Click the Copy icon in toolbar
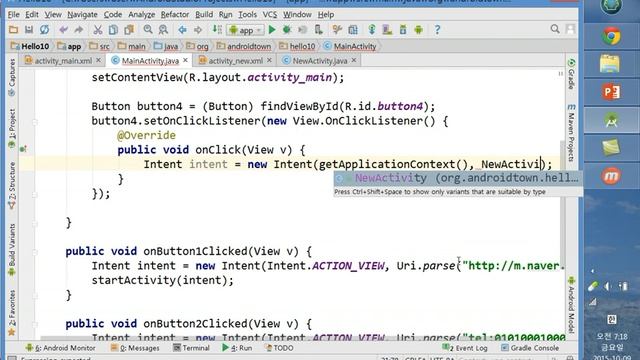Viewport: 640px width, 360px height. pyautogui.click(x=113, y=30)
